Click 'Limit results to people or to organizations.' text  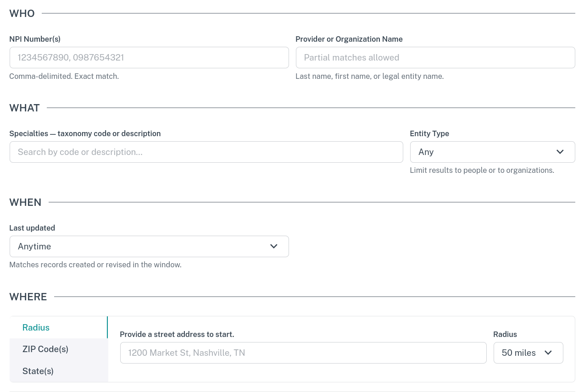pos(482,170)
